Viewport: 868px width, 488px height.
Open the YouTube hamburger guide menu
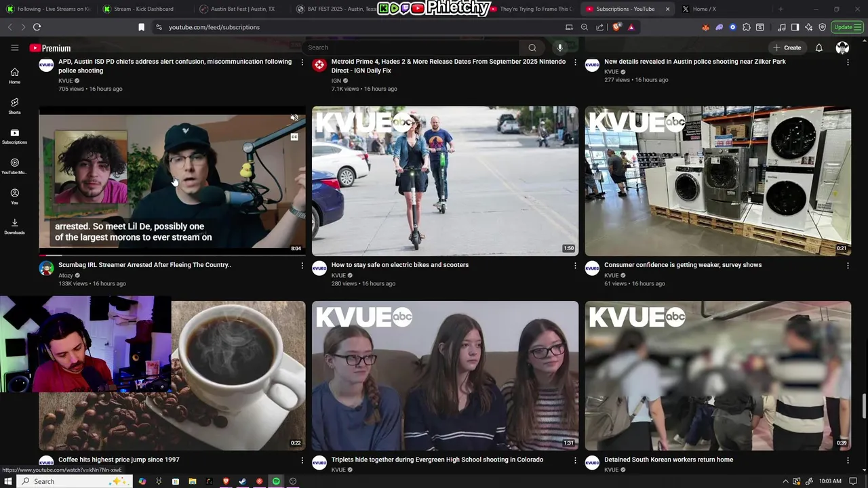click(14, 47)
